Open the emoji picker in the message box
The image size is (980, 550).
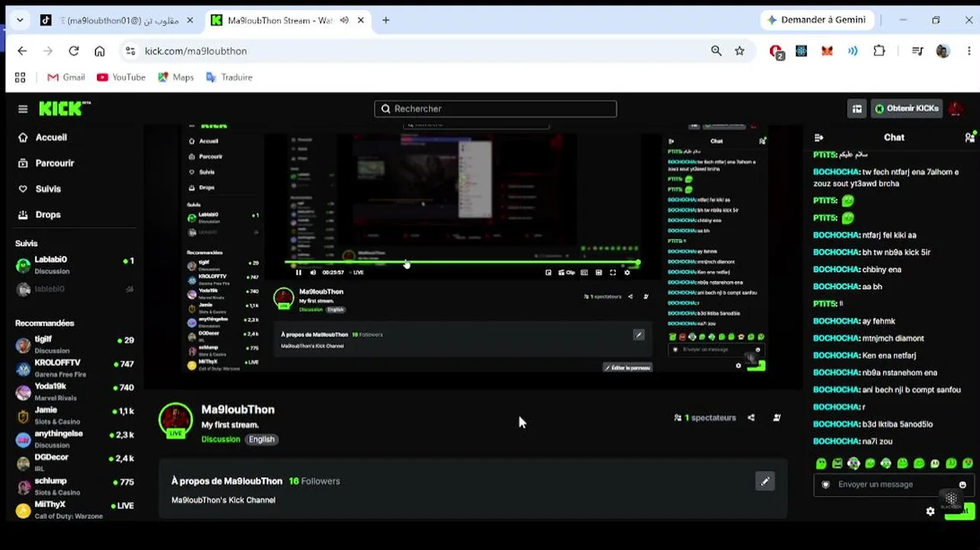pos(962,484)
